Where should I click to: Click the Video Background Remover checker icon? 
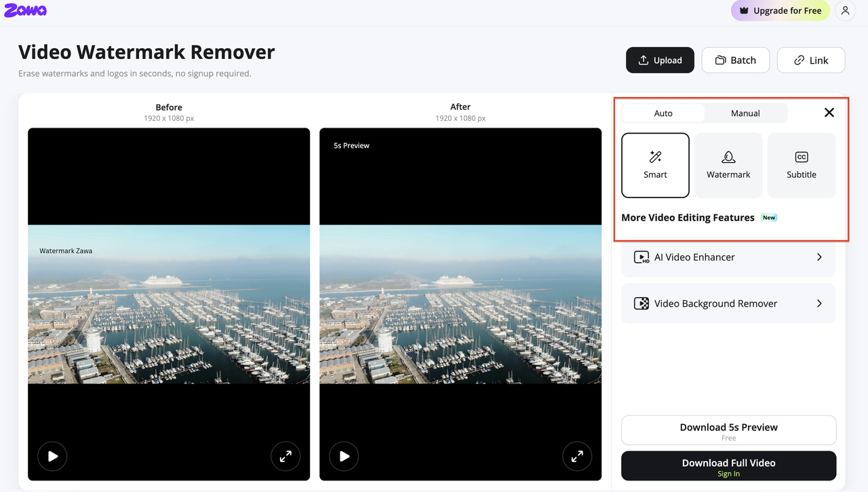pos(642,303)
